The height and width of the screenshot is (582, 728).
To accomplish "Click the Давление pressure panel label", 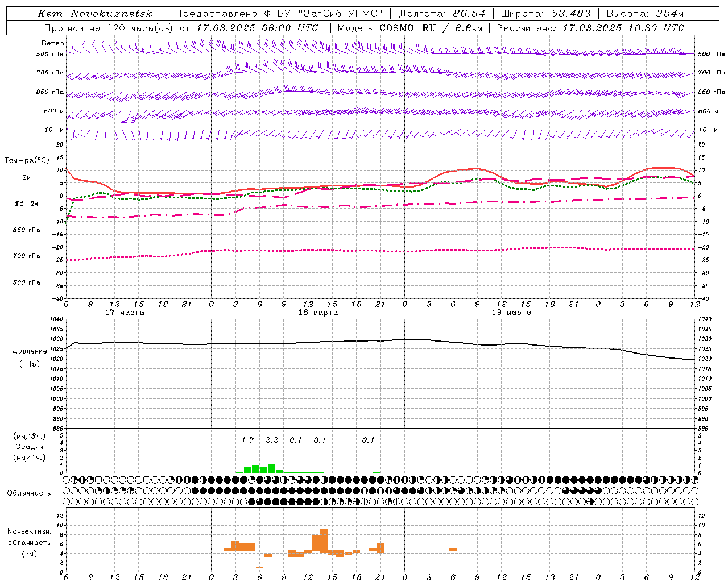I will point(30,351).
